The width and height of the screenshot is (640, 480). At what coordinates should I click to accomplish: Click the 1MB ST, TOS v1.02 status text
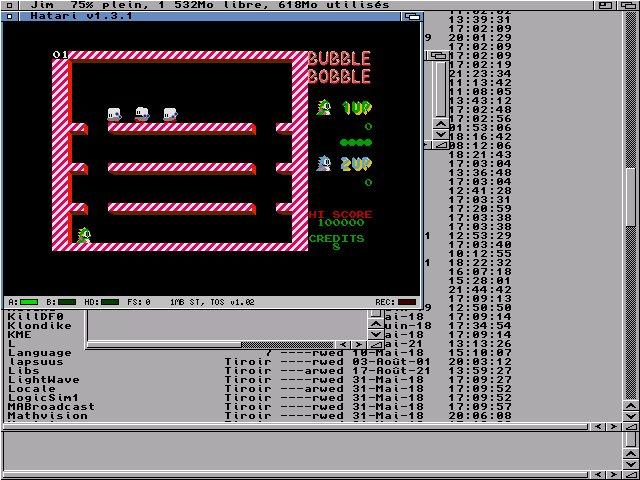coord(212,302)
